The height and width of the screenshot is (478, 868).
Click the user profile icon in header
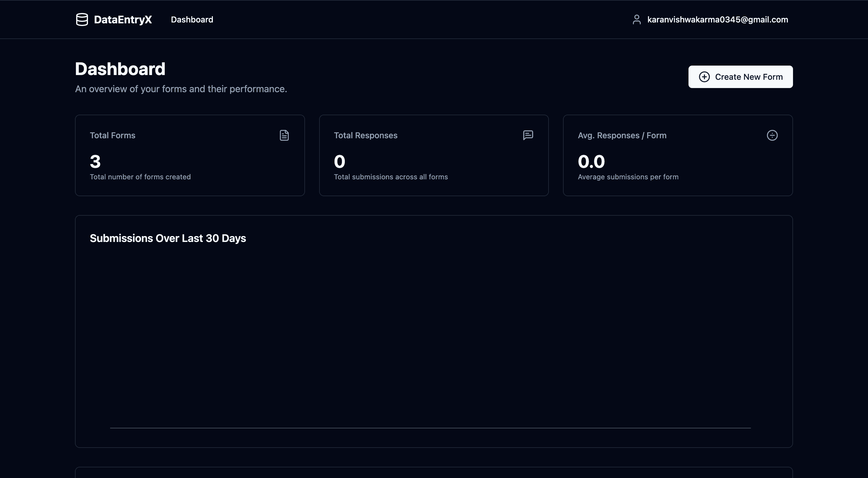[x=636, y=19]
